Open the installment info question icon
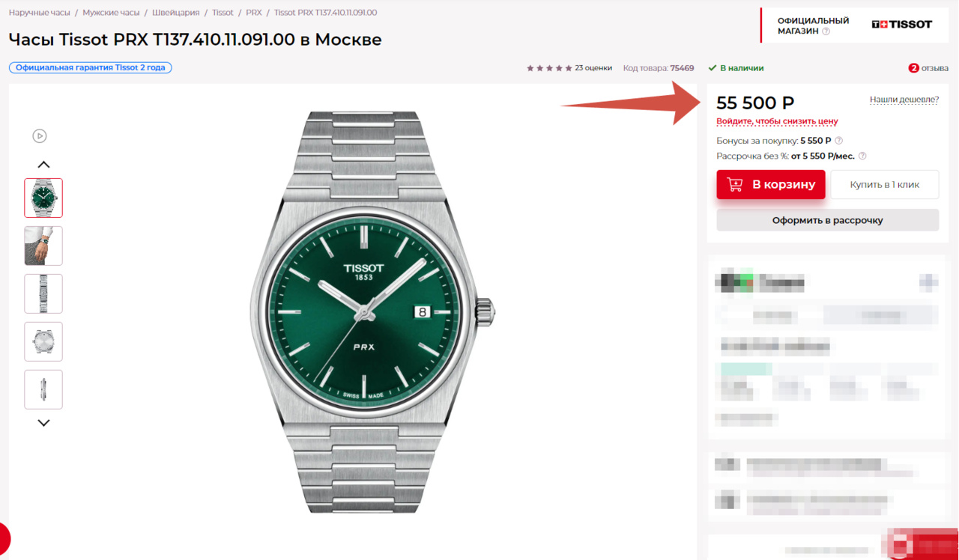The image size is (959, 560). (x=862, y=156)
